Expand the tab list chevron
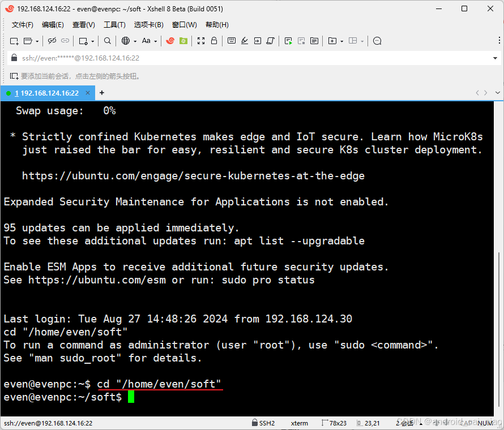This screenshot has height=430, width=504. pyautogui.click(x=498, y=93)
